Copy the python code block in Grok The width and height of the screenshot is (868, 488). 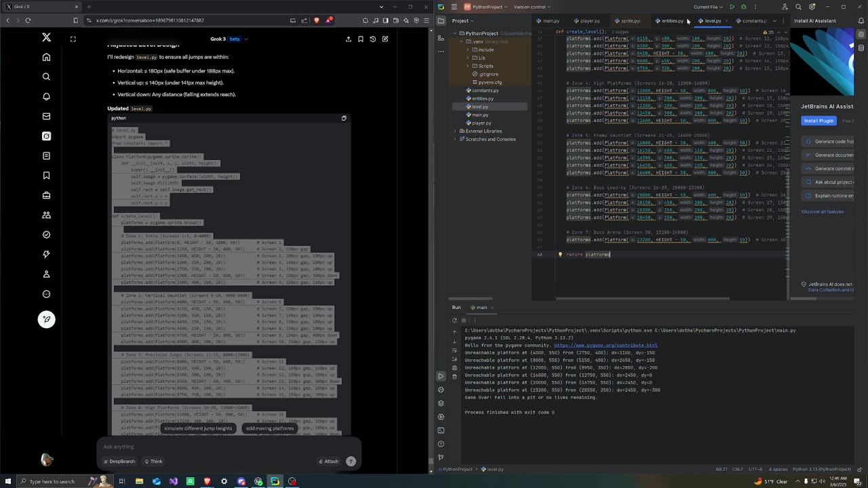344,118
